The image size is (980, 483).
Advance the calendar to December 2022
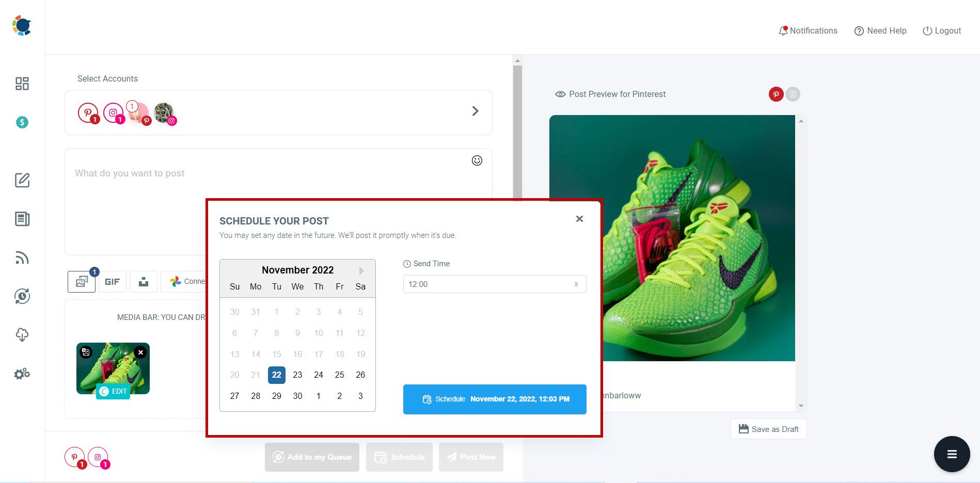click(361, 270)
